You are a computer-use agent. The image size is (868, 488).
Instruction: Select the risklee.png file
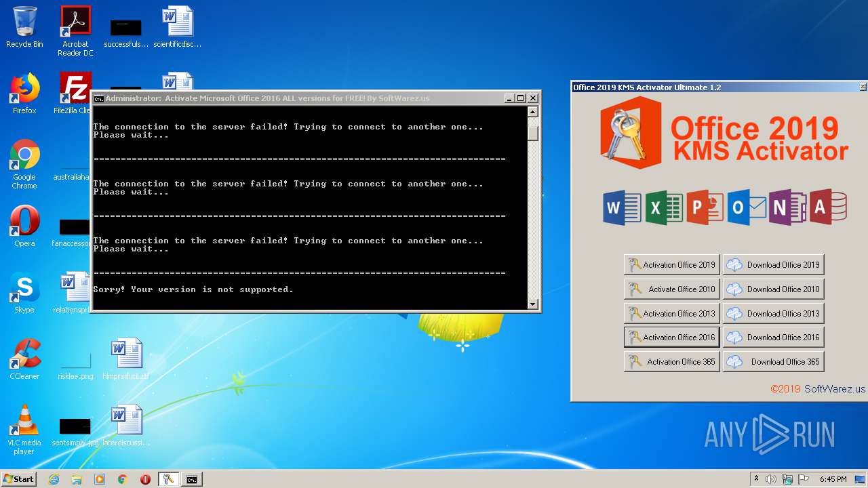point(75,366)
